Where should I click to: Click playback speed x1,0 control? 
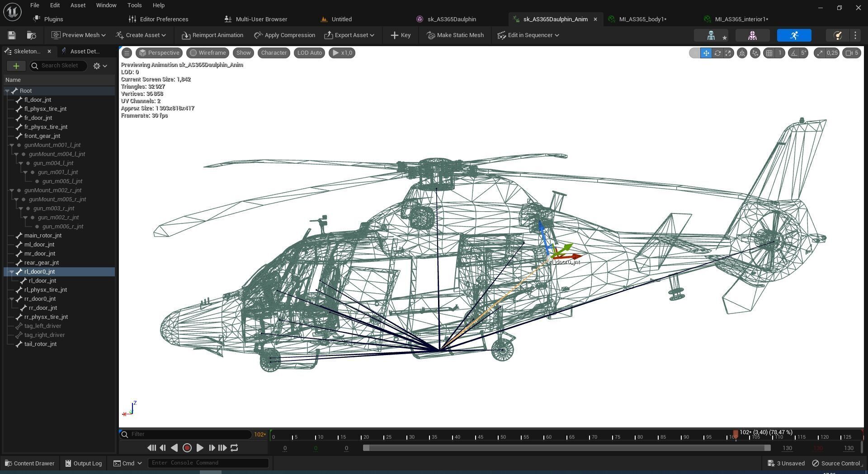click(x=342, y=53)
